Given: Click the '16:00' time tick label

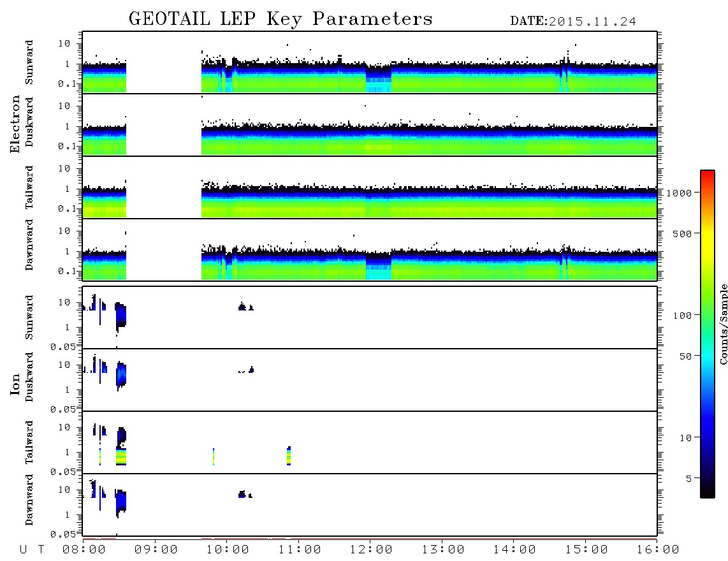Looking at the screenshot, I should point(658,550).
